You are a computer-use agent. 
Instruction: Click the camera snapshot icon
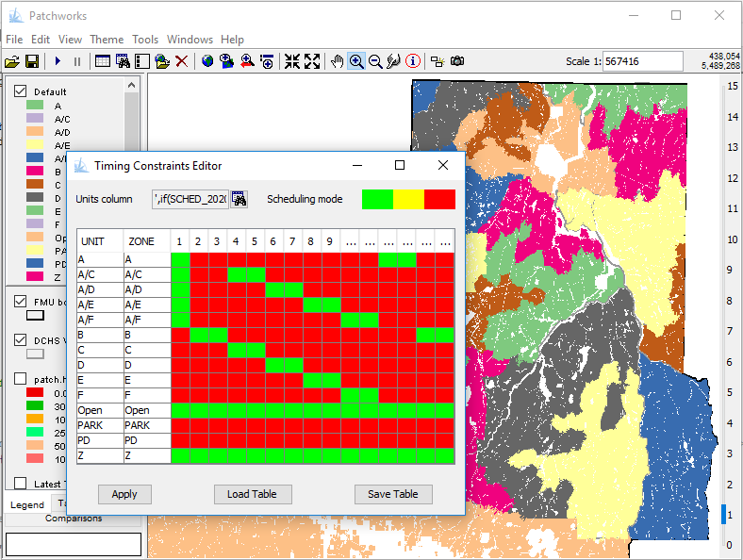tap(457, 61)
